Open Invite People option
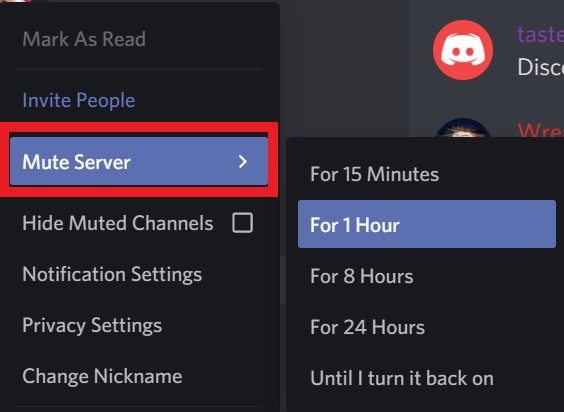 [139, 100]
